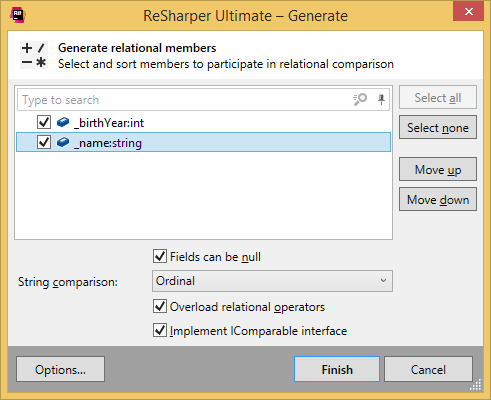Screen dimensions: 491x400
Task: Click the Select none button
Action: click(438, 127)
